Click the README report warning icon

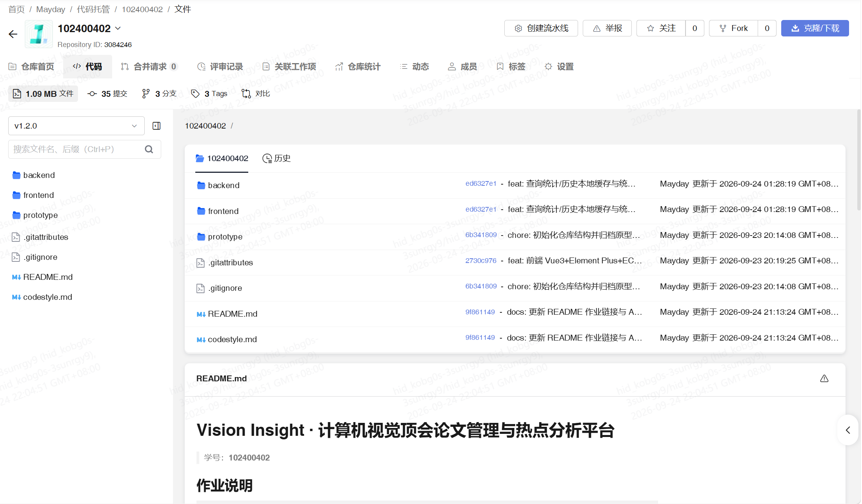point(824,379)
